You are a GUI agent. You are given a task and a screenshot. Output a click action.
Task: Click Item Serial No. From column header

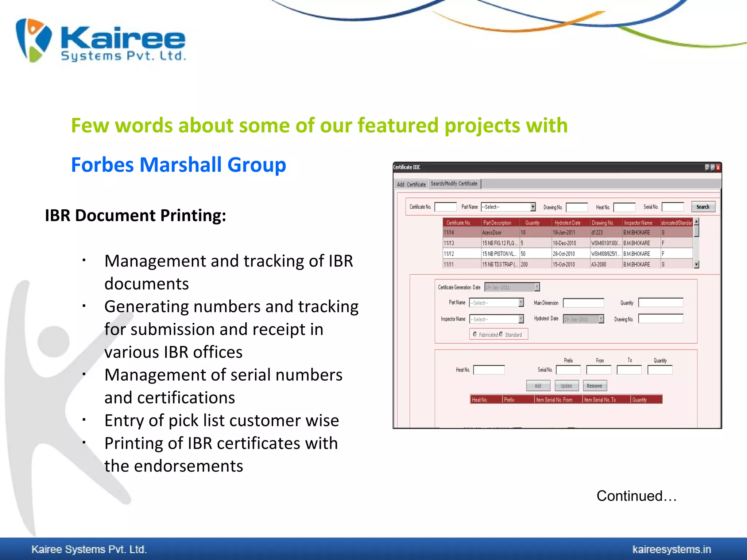click(558, 399)
